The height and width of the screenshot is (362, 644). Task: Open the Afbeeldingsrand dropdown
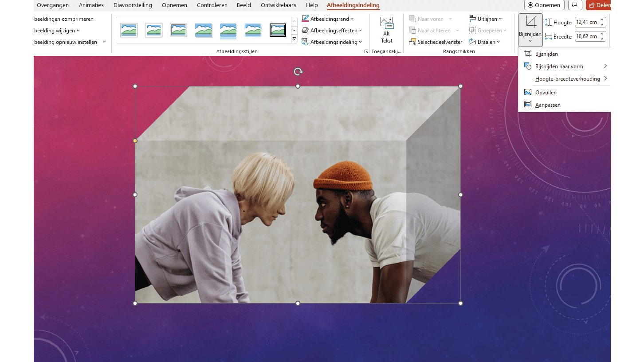[327, 19]
